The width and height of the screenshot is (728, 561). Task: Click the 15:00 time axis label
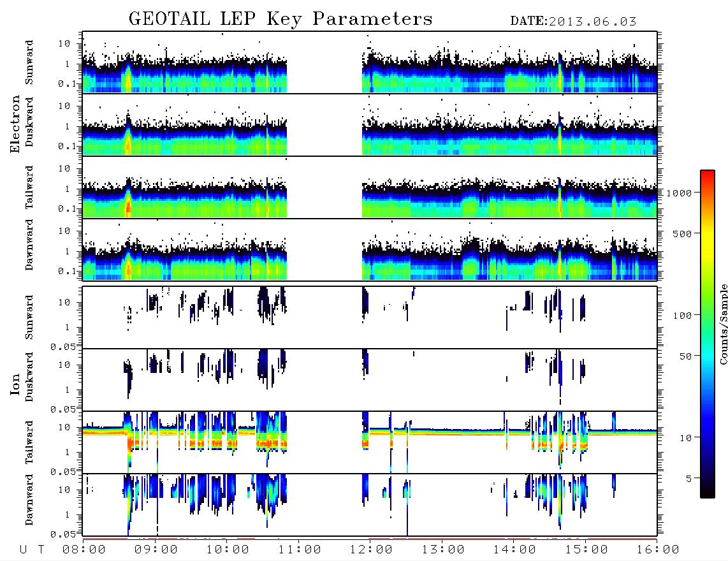(x=587, y=550)
